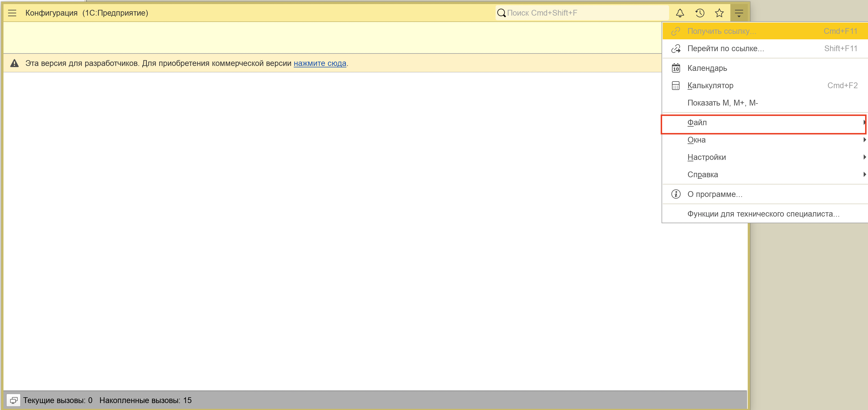Click the Конфигурация (1С:Предприятие) title
The width and height of the screenshot is (868, 410).
(x=87, y=13)
